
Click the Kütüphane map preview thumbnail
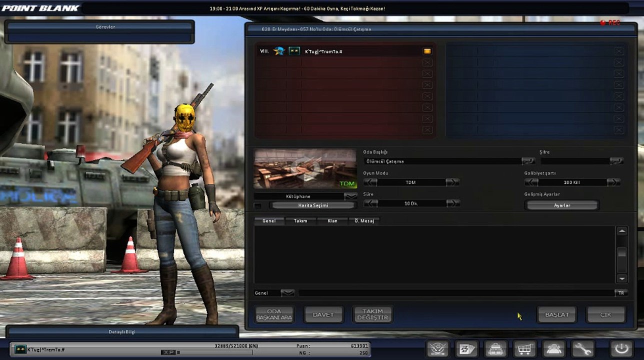[305, 168]
